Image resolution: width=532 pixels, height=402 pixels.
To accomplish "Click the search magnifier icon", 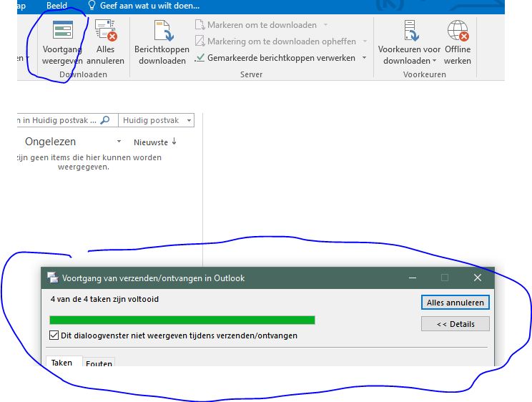I will point(105,121).
